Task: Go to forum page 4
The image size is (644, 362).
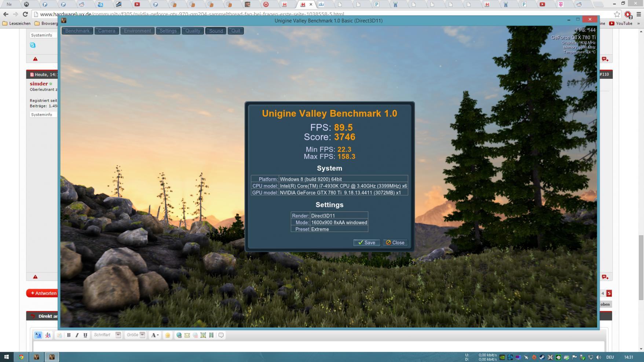Action: (x=603, y=293)
